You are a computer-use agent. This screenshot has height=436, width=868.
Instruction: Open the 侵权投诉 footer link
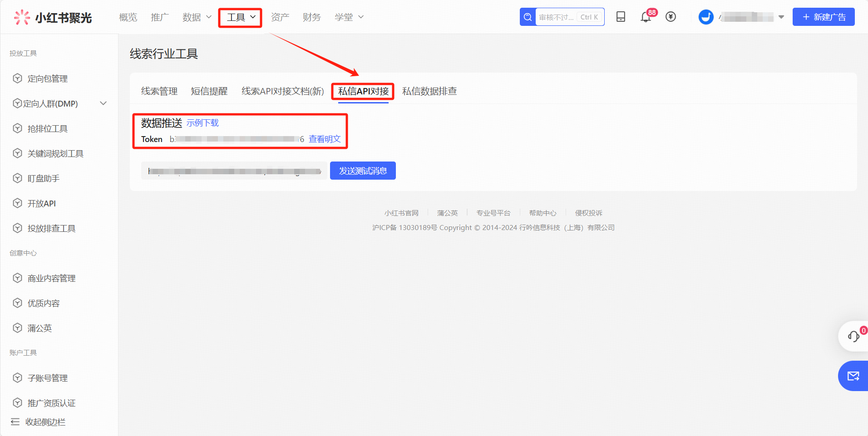point(589,213)
